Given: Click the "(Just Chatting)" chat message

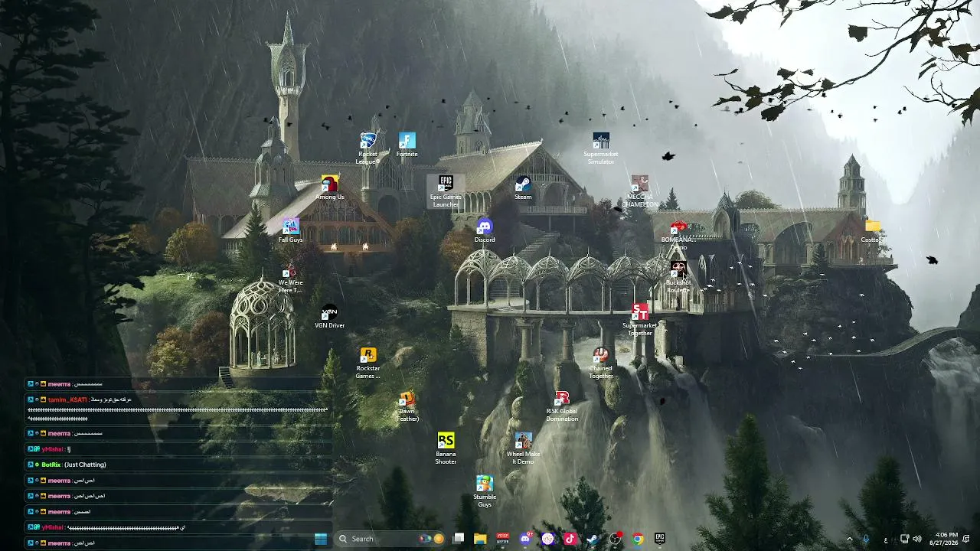Looking at the screenshot, I should (85, 465).
